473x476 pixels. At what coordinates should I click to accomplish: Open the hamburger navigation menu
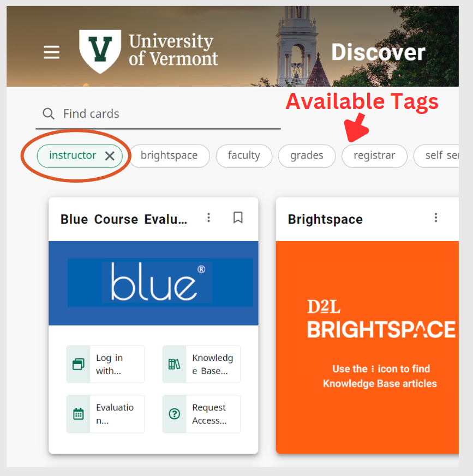(x=51, y=52)
